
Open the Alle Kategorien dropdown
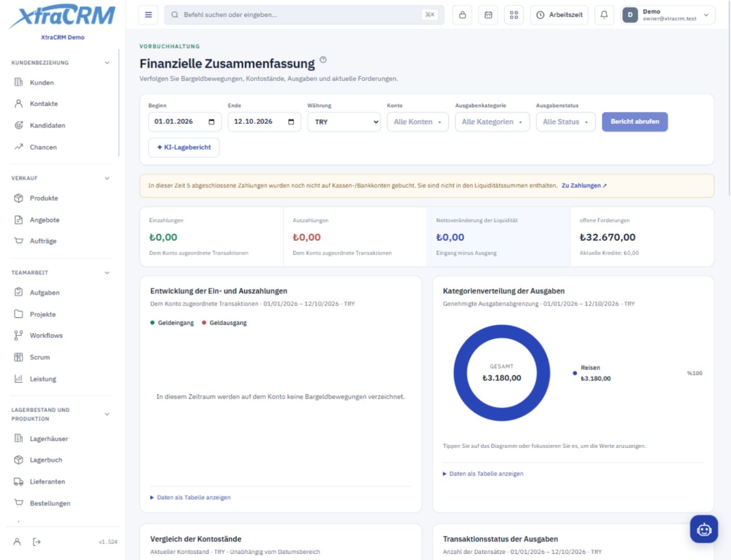(492, 122)
